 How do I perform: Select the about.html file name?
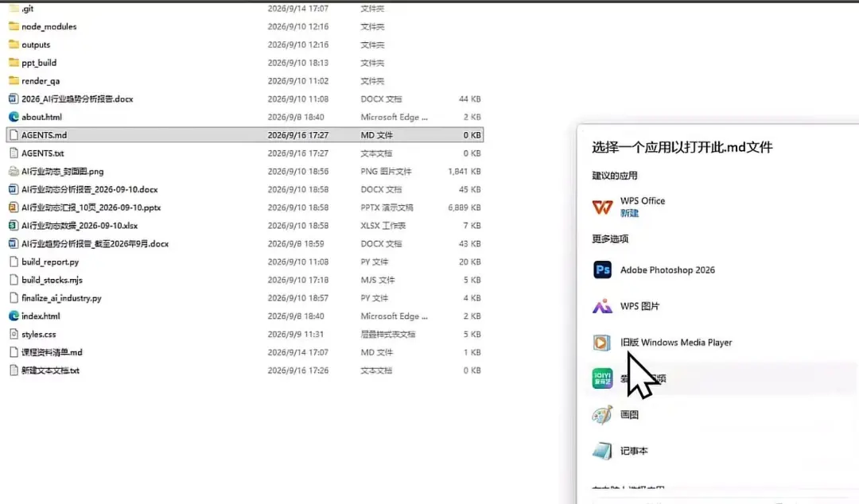(41, 117)
